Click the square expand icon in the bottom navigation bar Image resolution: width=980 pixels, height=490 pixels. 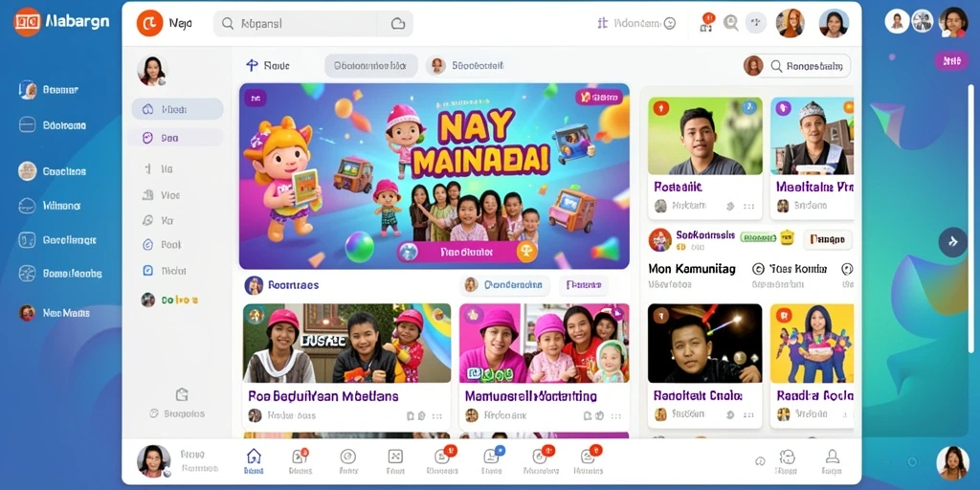395,457
